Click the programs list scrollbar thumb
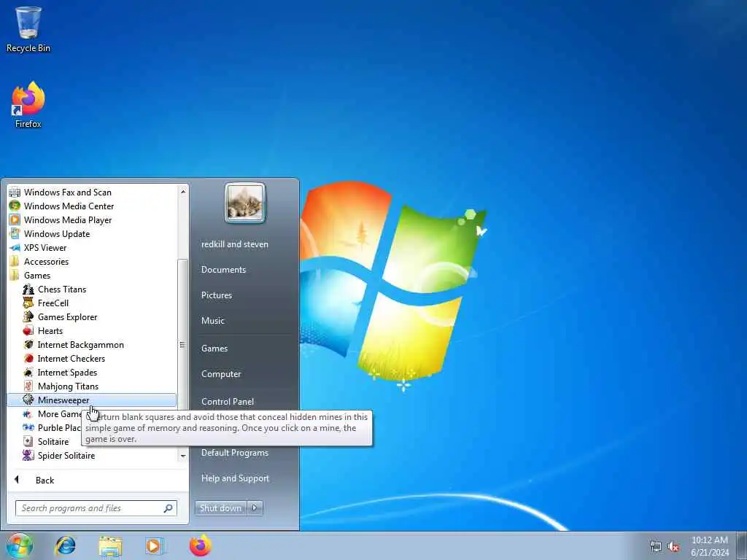 point(182,344)
